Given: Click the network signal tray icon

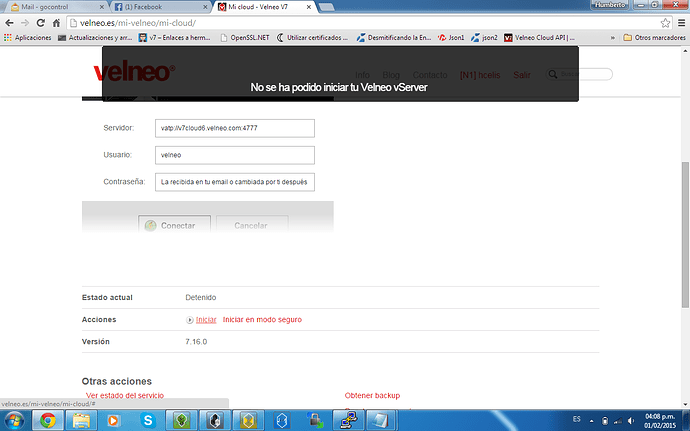Looking at the screenshot, I should 618,421.
